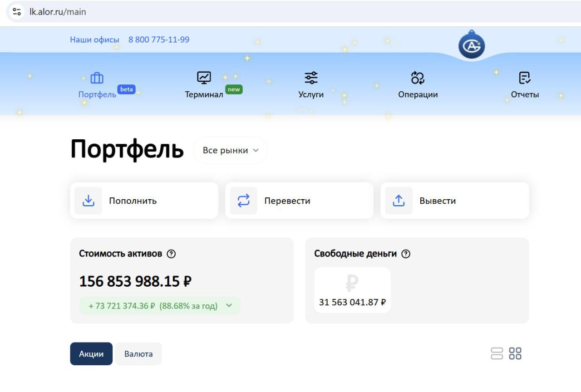Switch to grid view layout
The image size is (581, 392).
[515, 353]
